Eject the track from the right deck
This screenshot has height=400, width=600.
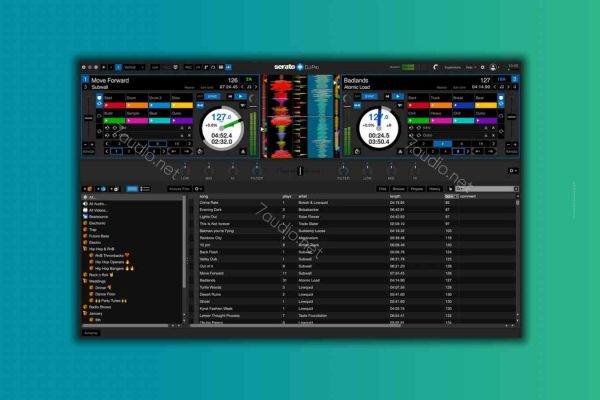point(400,152)
